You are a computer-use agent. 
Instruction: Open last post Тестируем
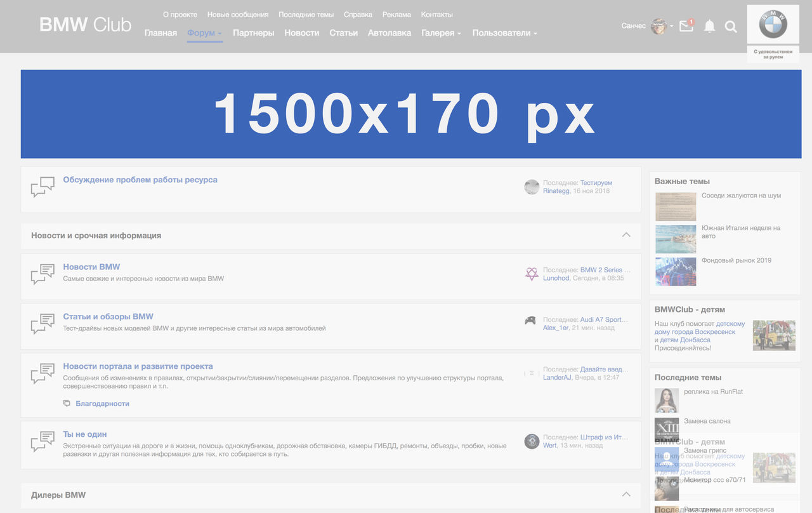click(596, 183)
